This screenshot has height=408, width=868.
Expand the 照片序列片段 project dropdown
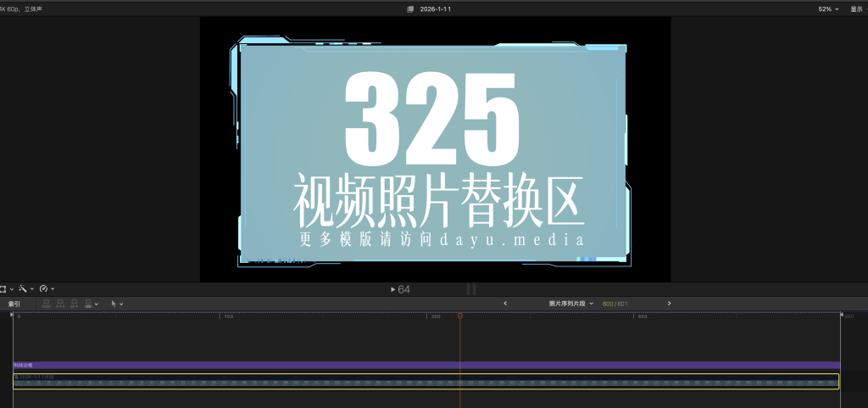click(x=571, y=303)
